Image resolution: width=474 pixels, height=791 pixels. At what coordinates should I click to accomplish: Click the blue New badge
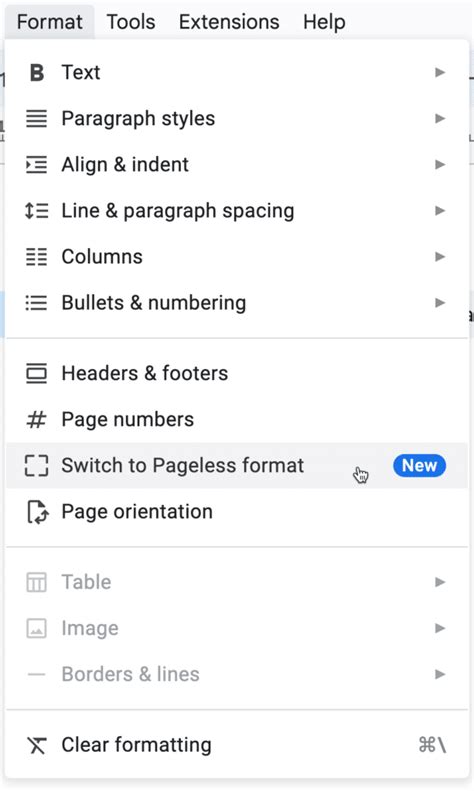click(x=420, y=466)
